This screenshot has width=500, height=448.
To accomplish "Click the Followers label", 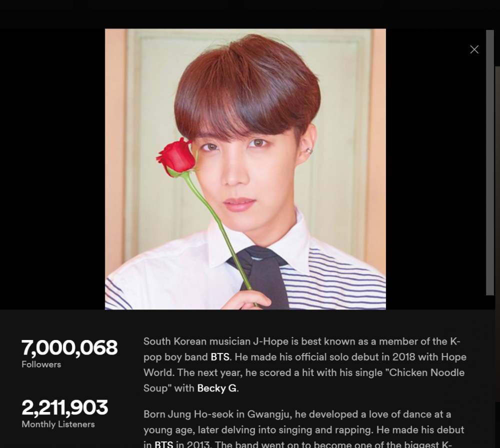I will point(41,364).
